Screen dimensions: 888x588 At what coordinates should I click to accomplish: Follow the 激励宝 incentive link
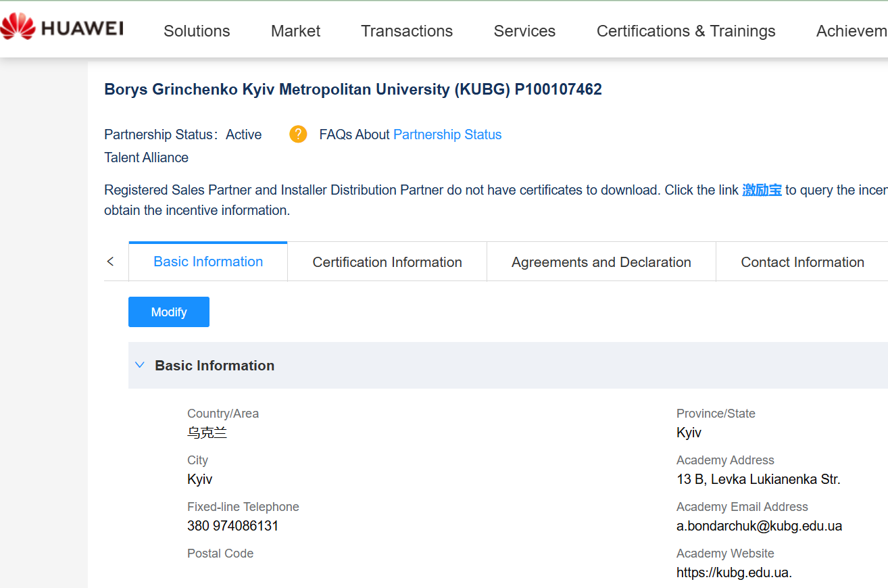[x=762, y=190]
